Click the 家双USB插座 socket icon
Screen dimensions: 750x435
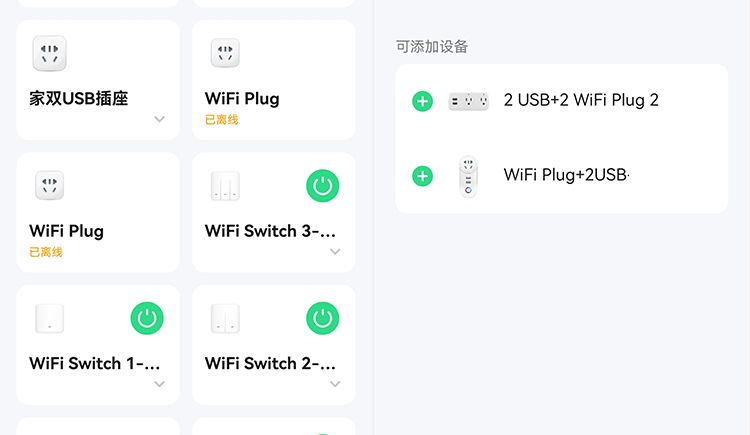click(50, 53)
